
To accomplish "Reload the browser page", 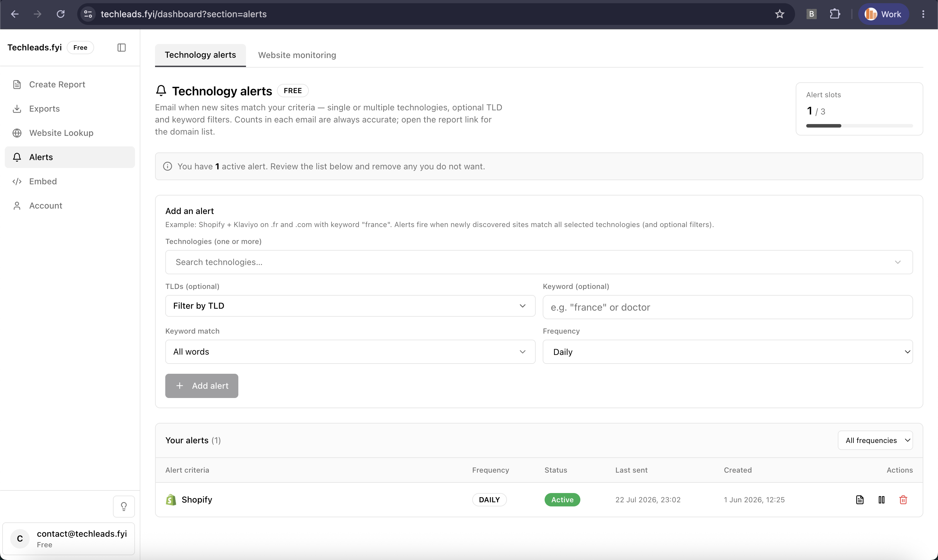I will pos(60,14).
